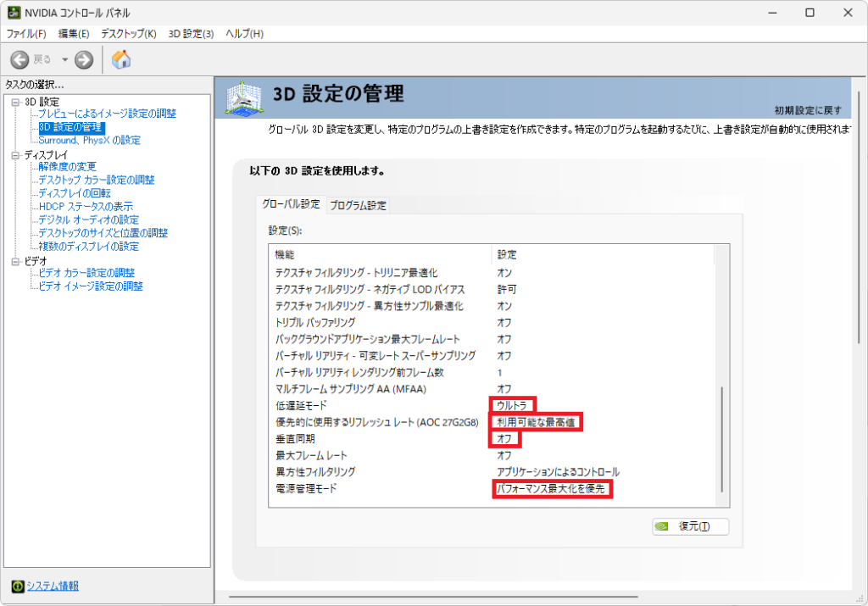
Task: Select the 垂直同期 setting value オフ
Action: [x=504, y=439]
